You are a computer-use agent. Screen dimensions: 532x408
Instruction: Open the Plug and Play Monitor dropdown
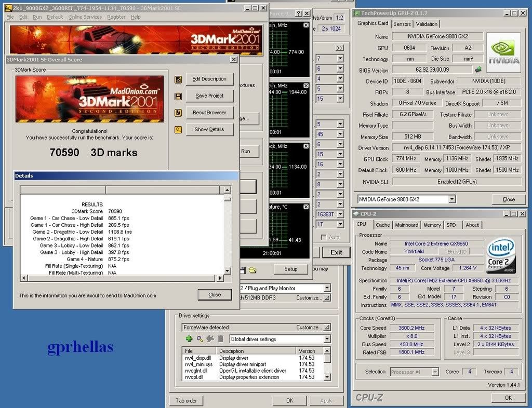pyautogui.click(x=327, y=288)
